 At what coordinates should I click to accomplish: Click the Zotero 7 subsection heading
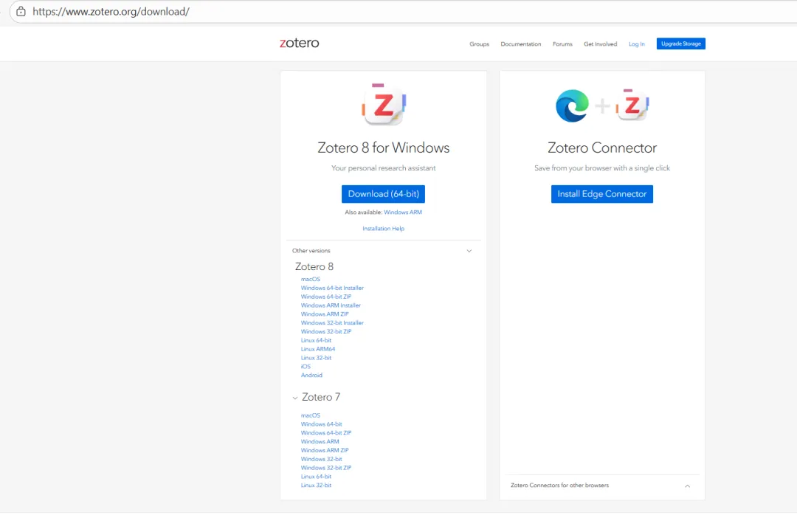321,398
